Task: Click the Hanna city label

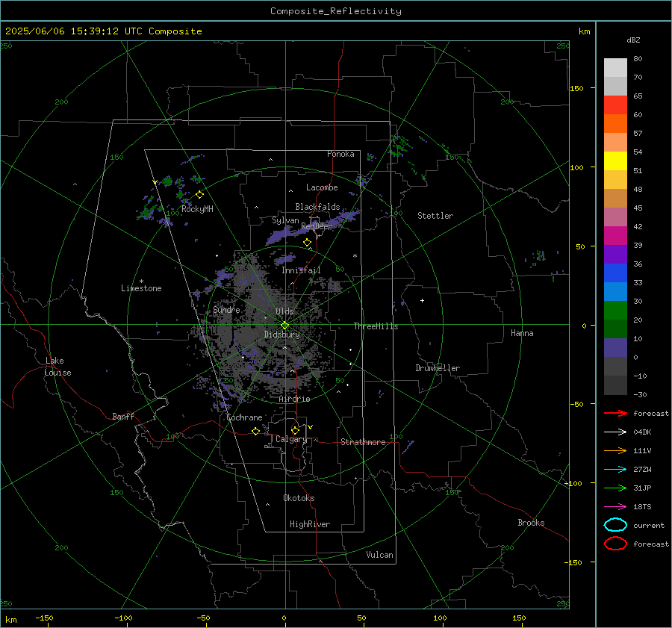Action: (522, 333)
